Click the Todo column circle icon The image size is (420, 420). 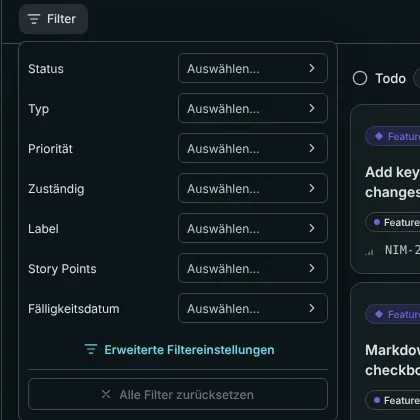click(x=360, y=79)
